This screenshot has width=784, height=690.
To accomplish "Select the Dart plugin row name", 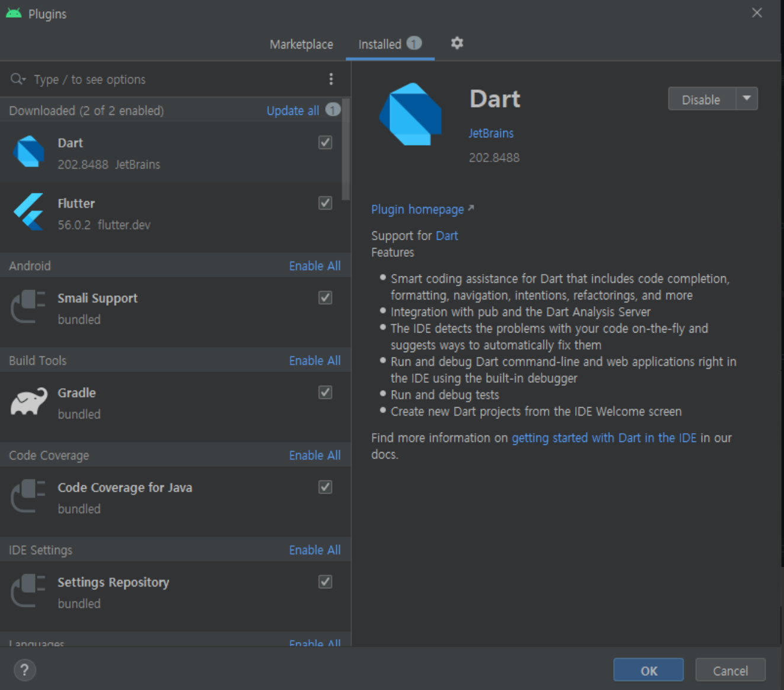I will point(70,143).
